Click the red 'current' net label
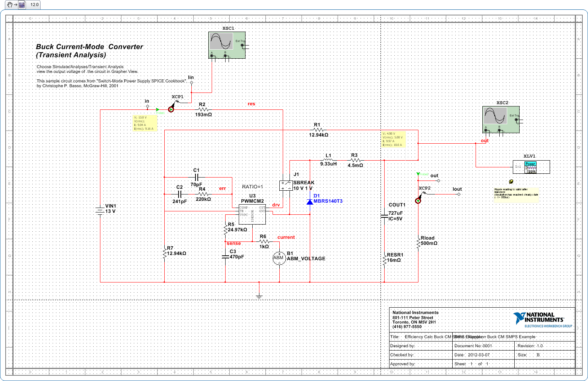 pos(286,237)
